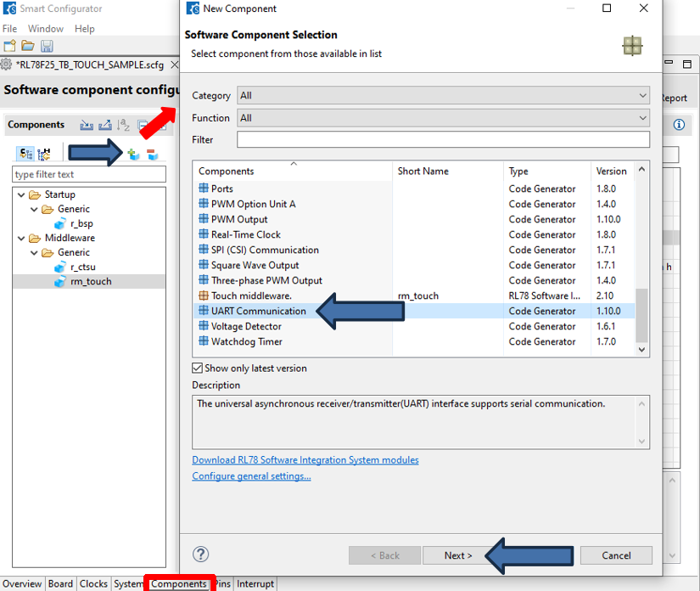This screenshot has width=700, height=591.
Task: Click the Remove component icon
Action: [152, 154]
